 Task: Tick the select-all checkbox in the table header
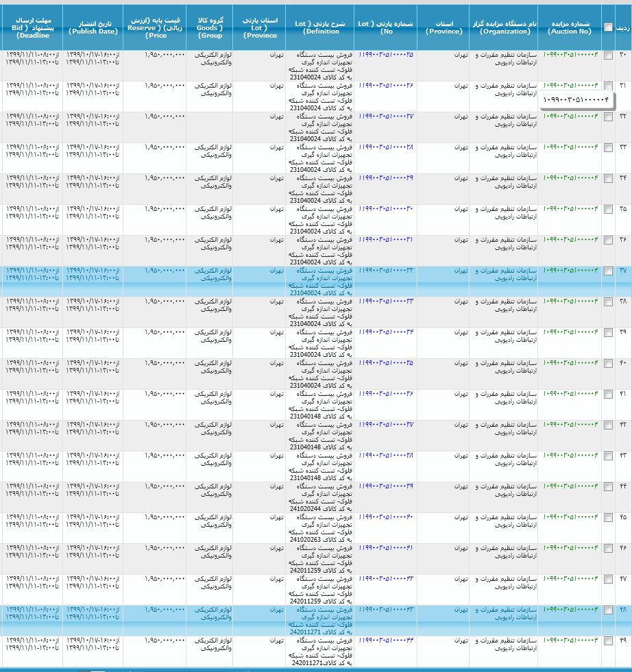(x=609, y=27)
